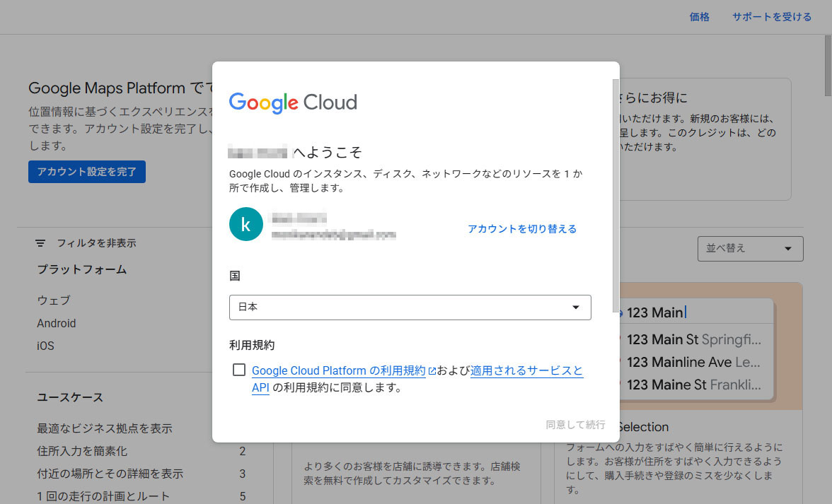
Task: Click the 123 Main address input preview
Action: click(x=693, y=312)
